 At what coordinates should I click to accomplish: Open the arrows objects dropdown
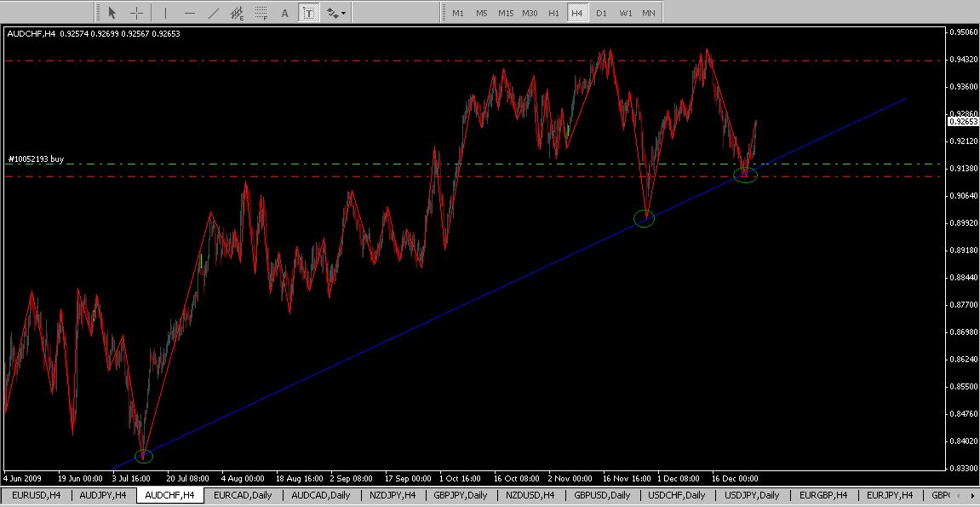point(335,13)
